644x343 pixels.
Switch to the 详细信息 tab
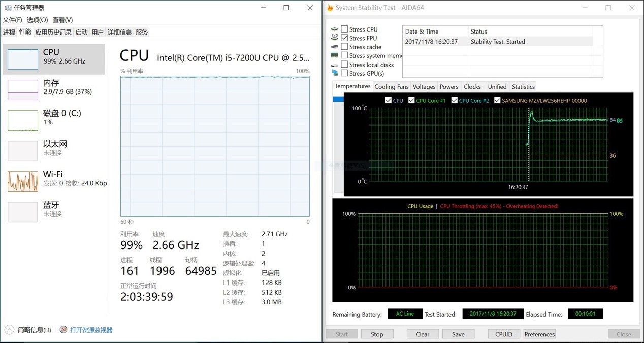click(x=120, y=32)
